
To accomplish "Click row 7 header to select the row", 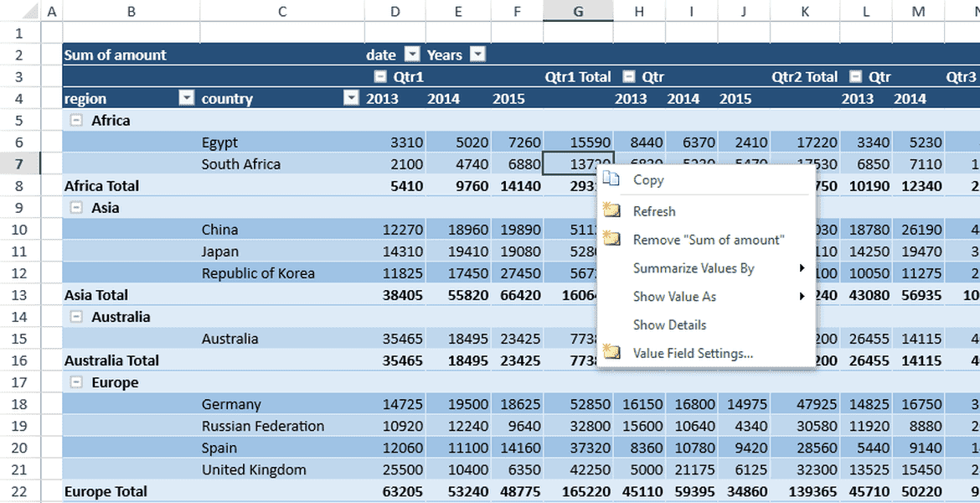I will (x=18, y=163).
